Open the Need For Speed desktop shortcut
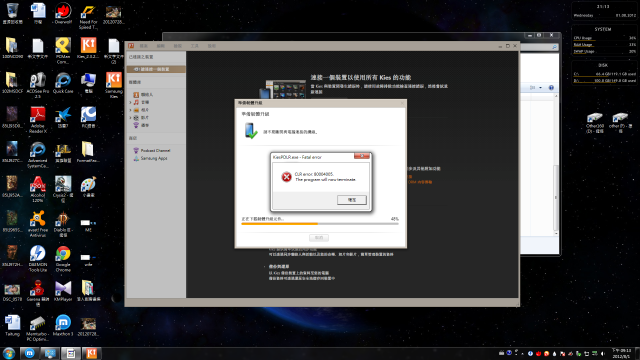Screen dimensions: 640x360 [88, 17]
